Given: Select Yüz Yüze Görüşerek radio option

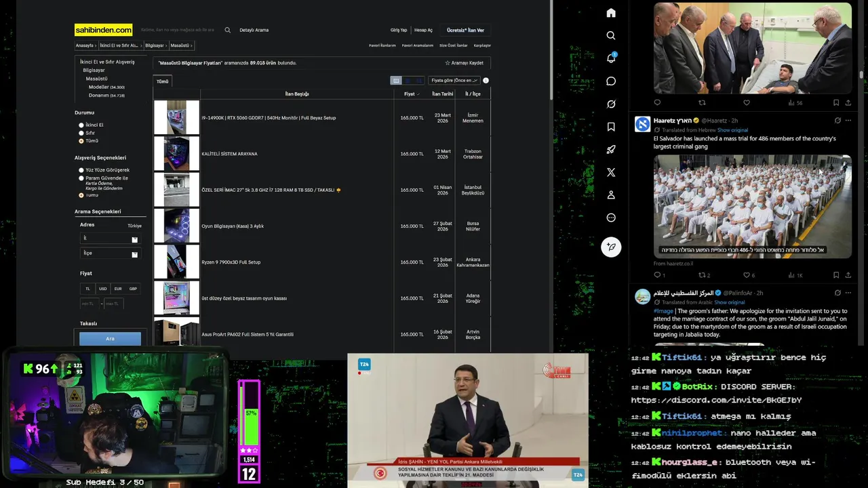Looking at the screenshot, I should pos(81,170).
